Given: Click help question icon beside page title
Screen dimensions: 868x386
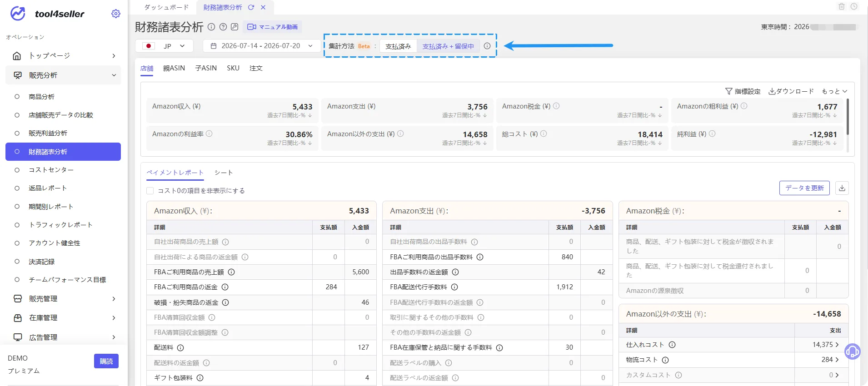Looking at the screenshot, I should tap(223, 27).
